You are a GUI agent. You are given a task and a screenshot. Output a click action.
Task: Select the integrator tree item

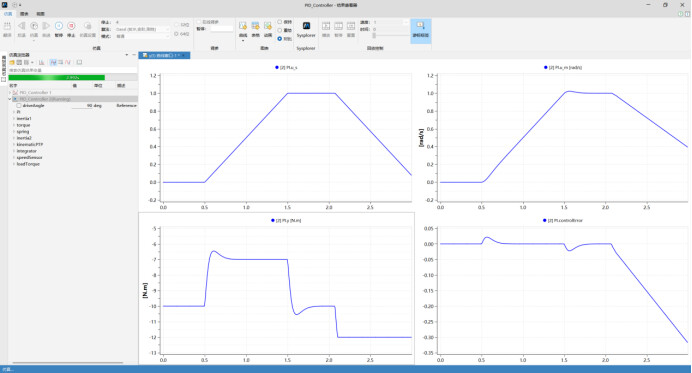26,151
